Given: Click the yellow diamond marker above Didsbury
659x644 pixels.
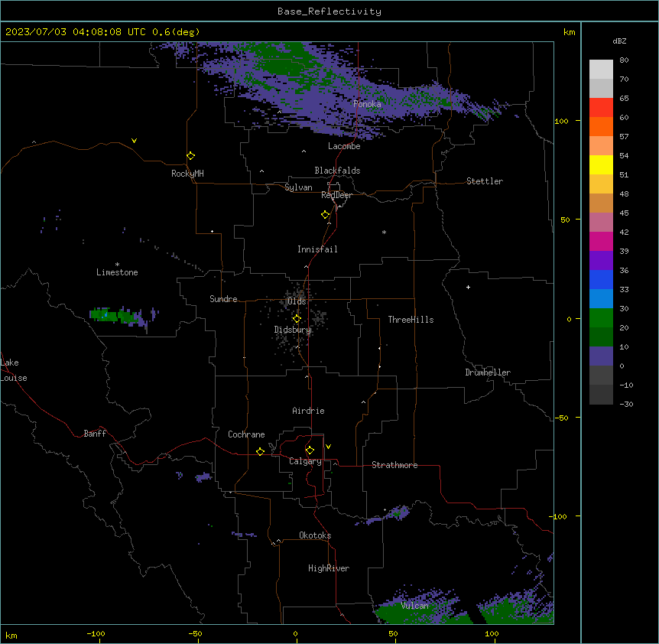Looking at the screenshot, I should [297, 319].
